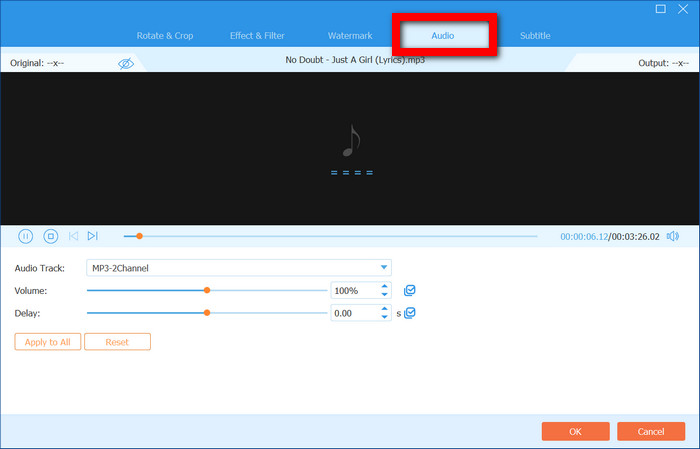Viewport: 700px width, 449px height.
Task: Mute audio using the speaker icon
Action: click(x=672, y=236)
